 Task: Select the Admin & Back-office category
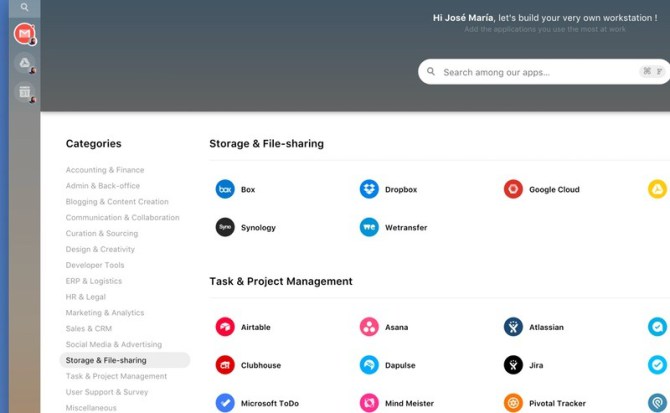[x=103, y=186]
